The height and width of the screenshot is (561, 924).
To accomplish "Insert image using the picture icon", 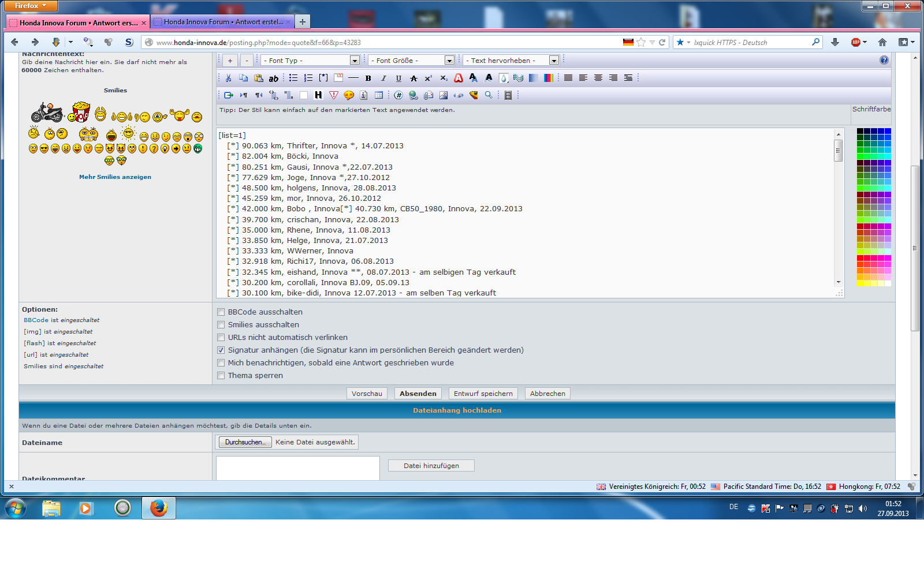I will [444, 95].
